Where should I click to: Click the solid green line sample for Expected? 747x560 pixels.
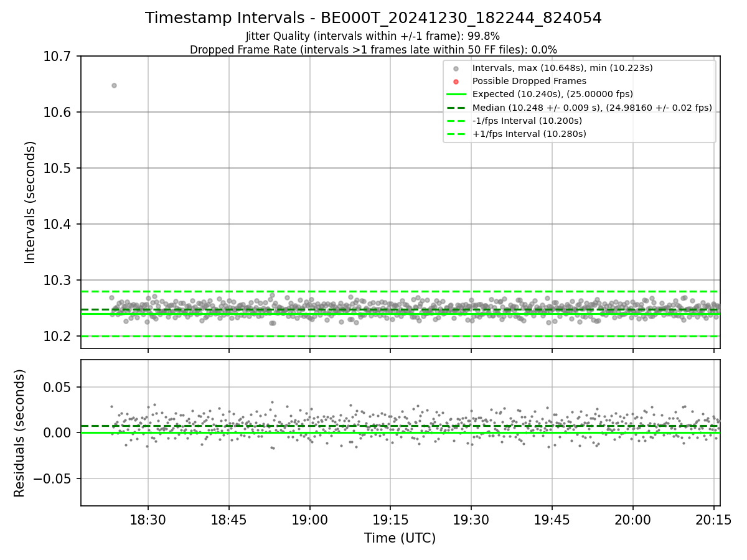[x=456, y=95]
